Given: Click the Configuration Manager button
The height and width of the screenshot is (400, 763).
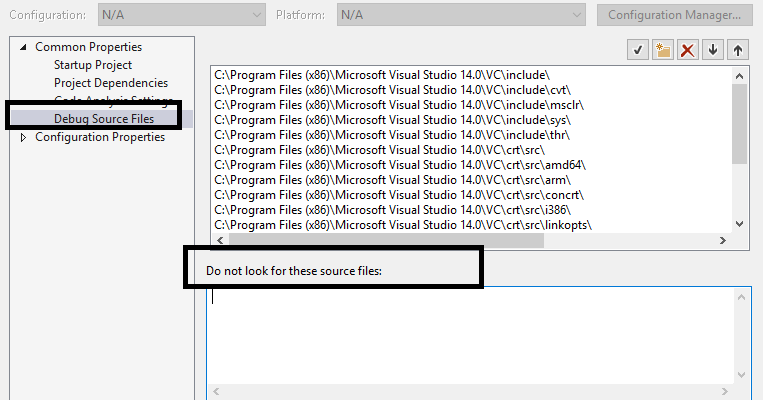Looking at the screenshot, I should point(674,15).
